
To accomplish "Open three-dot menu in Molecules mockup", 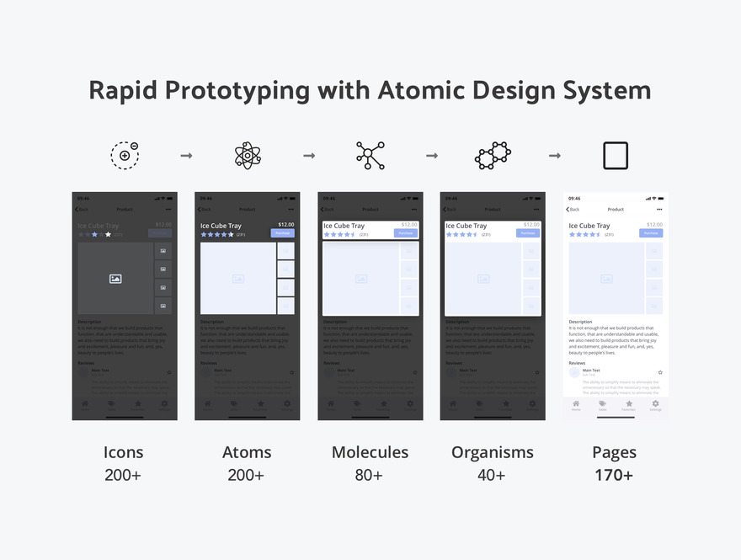I will click(414, 210).
